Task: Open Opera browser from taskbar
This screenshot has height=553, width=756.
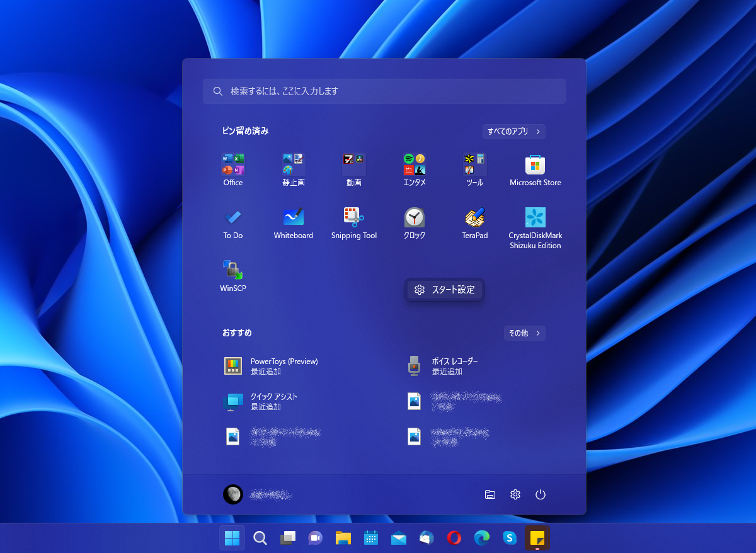Action: coord(454,538)
